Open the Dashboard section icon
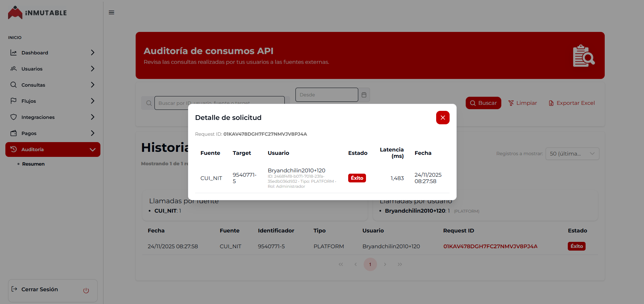644x304 pixels. [13, 52]
